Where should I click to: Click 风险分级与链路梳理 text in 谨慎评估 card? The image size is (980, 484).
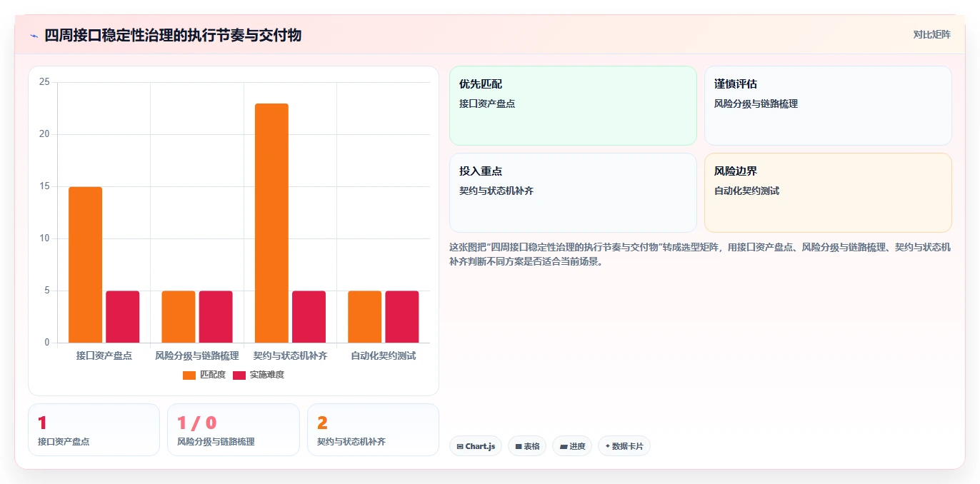point(756,104)
